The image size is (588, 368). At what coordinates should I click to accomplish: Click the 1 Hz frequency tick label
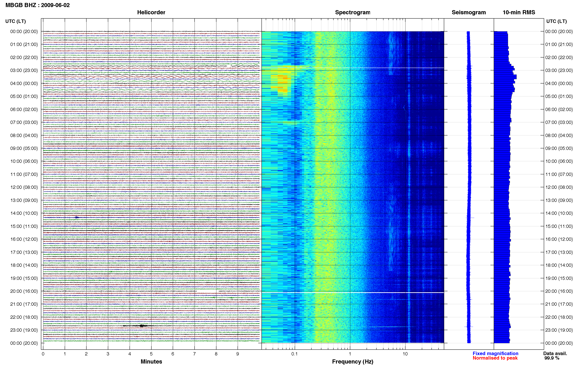[x=350, y=354]
